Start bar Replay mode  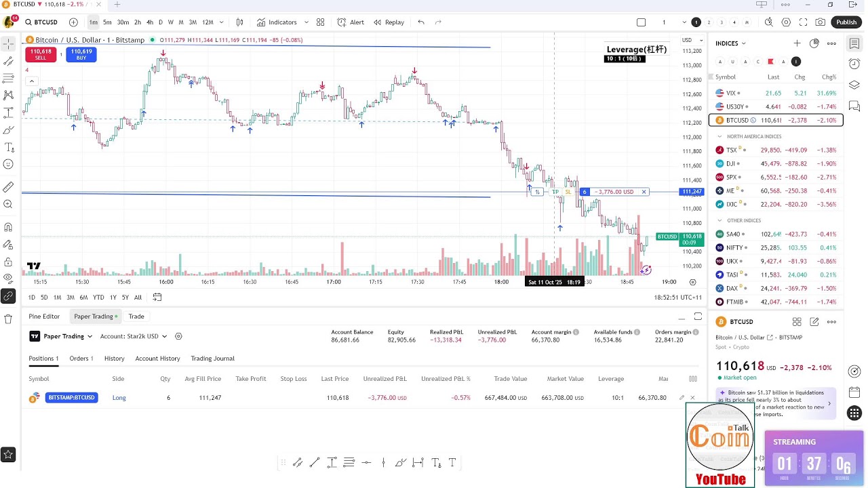coord(389,22)
